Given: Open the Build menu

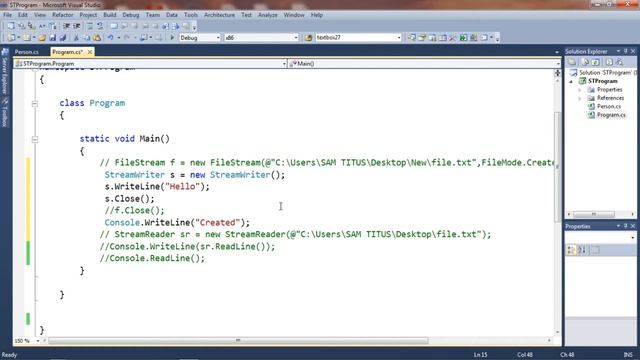Looking at the screenshot, I should [x=109, y=15].
